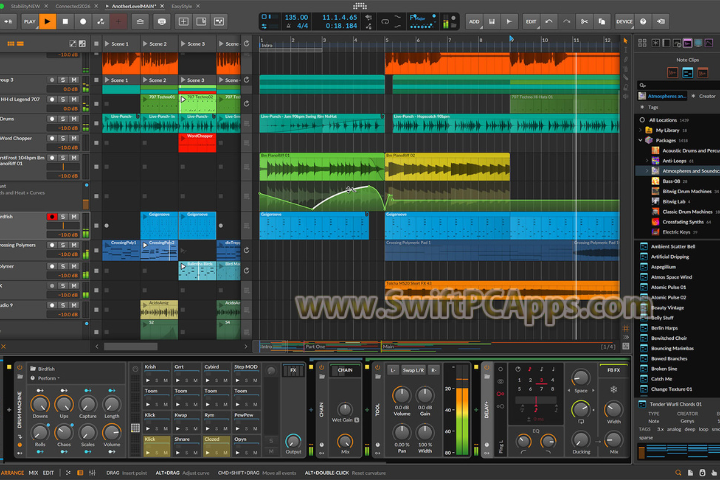720x480 pixels.
Task: Toggle Drum Machine device power button
Action: 20,368
